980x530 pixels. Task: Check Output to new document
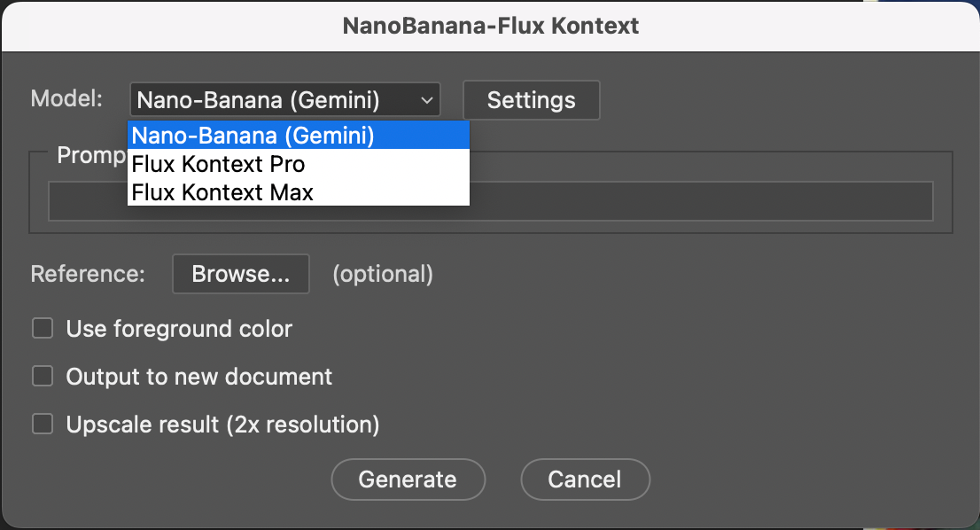43,376
